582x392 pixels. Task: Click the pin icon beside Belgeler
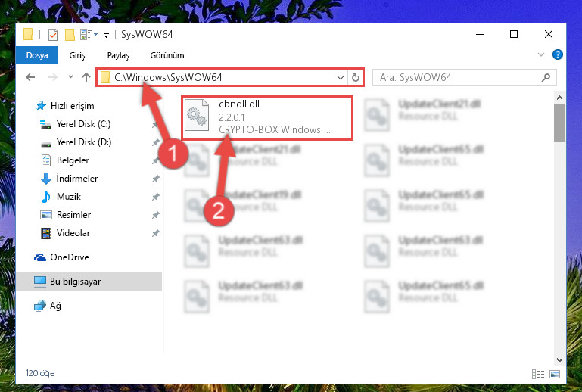coord(155,160)
